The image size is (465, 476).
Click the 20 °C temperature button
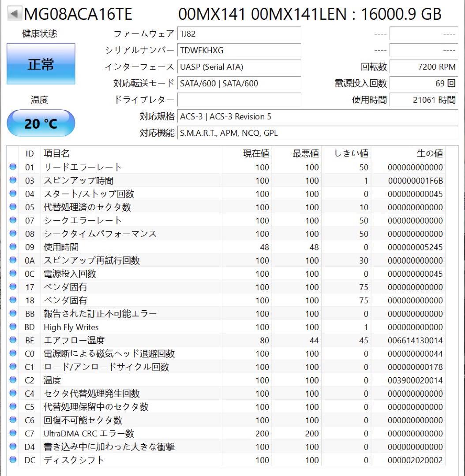[41, 123]
